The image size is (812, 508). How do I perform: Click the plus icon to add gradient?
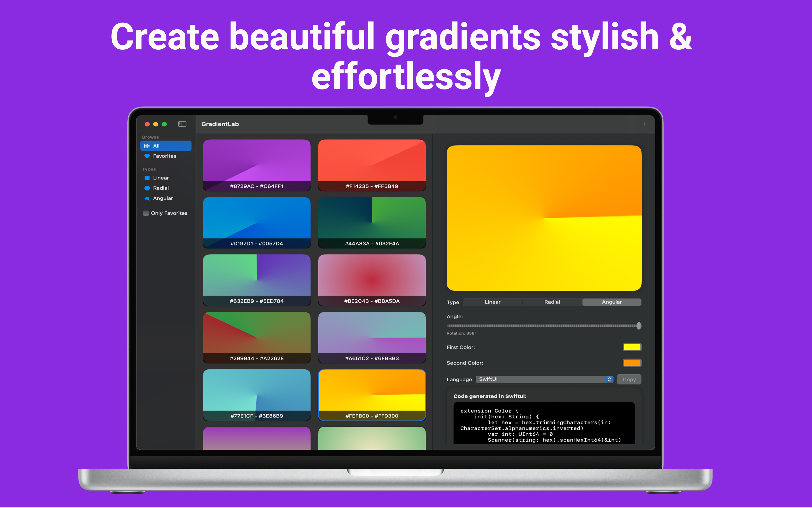[644, 124]
